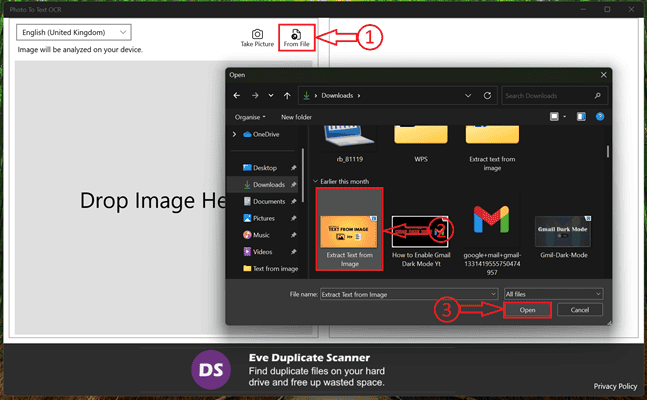This screenshot has height=400, width=647.
Task: Close the Open dialog
Action: point(604,75)
